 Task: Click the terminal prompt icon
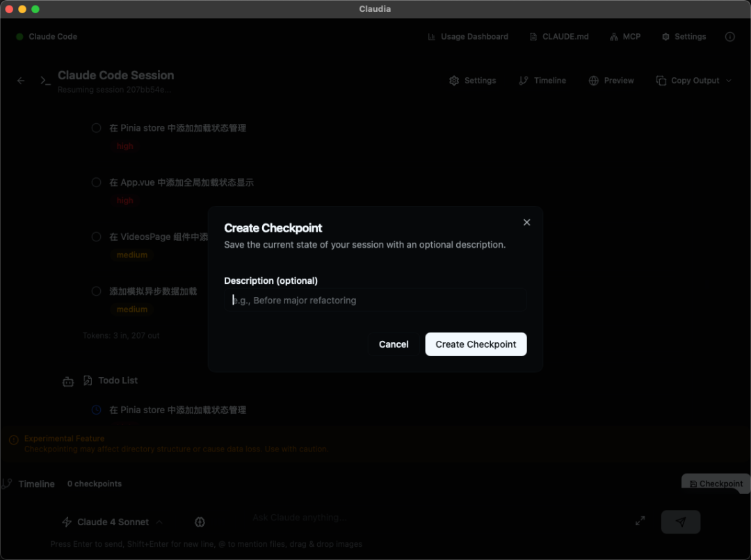click(45, 81)
